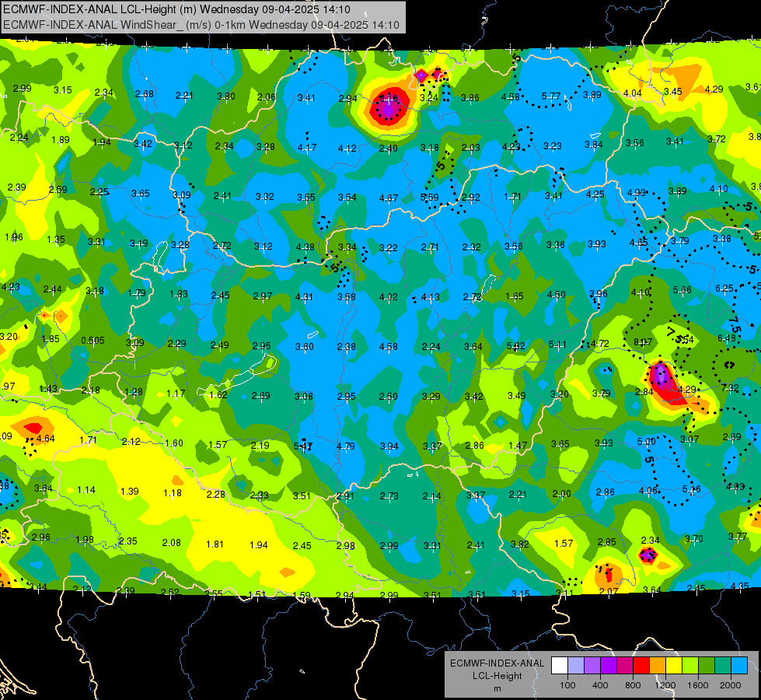Click the white LCL-Height legend swatch
Image resolution: width=761 pixels, height=700 pixels.
point(560,666)
